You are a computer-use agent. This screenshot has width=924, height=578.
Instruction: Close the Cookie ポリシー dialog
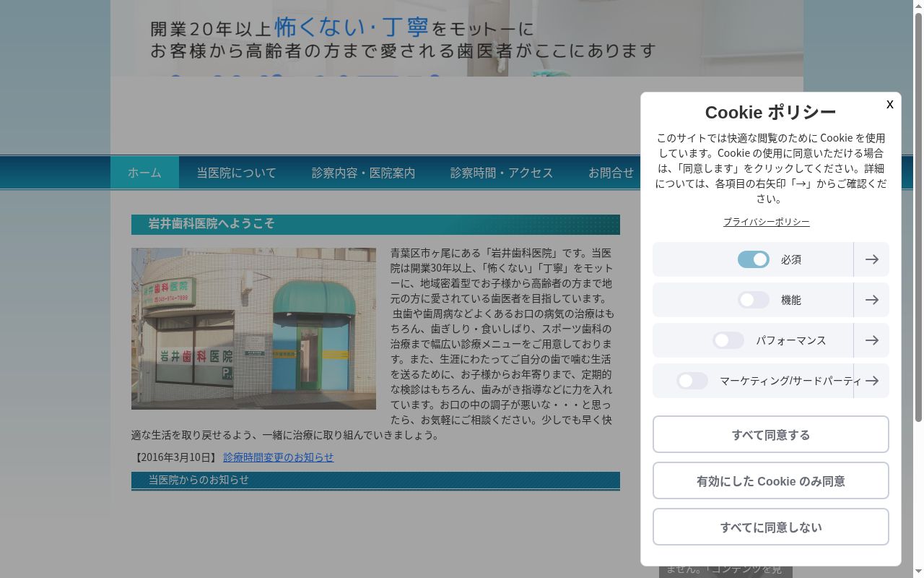(x=889, y=104)
